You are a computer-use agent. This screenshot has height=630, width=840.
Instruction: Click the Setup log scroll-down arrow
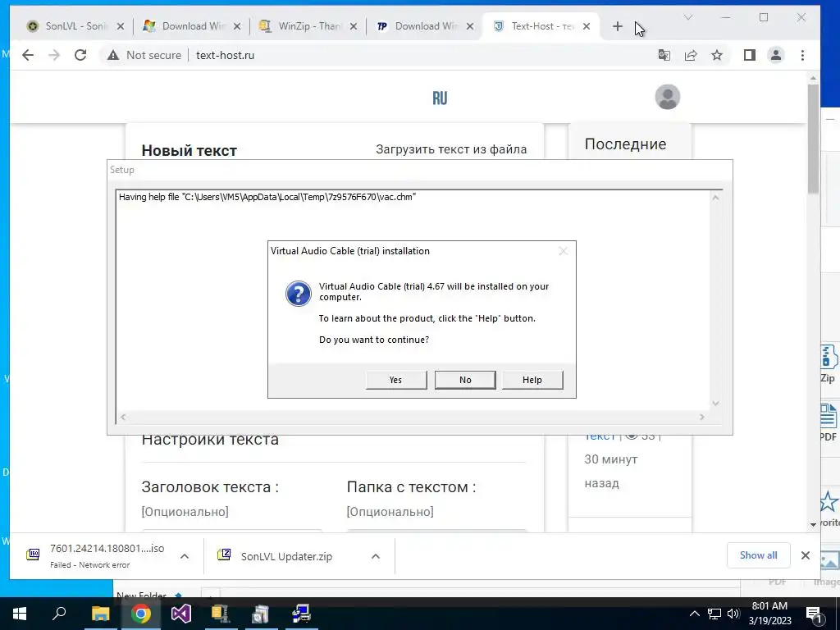pyautogui.click(x=715, y=404)
